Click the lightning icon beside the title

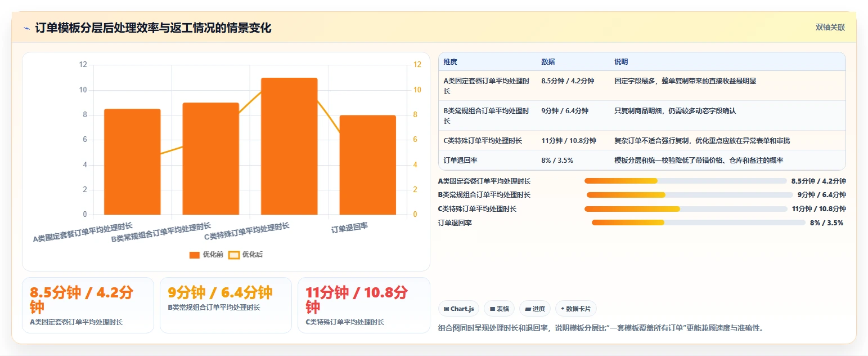point(26,28)
